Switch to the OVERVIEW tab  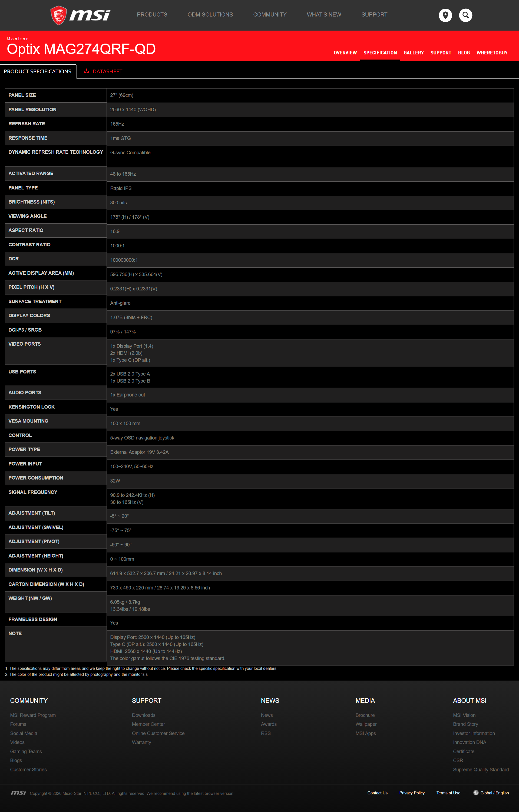(x=345, y=53)
